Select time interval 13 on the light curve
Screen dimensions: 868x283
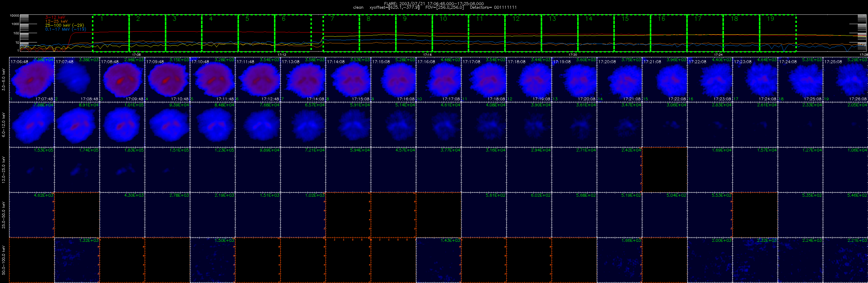tap(560, 33)
